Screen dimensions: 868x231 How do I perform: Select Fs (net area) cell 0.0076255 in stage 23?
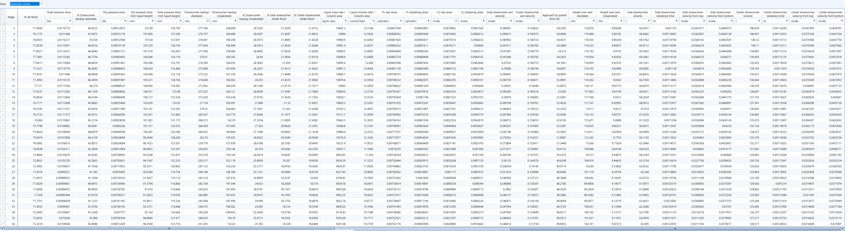pos(390,149)
